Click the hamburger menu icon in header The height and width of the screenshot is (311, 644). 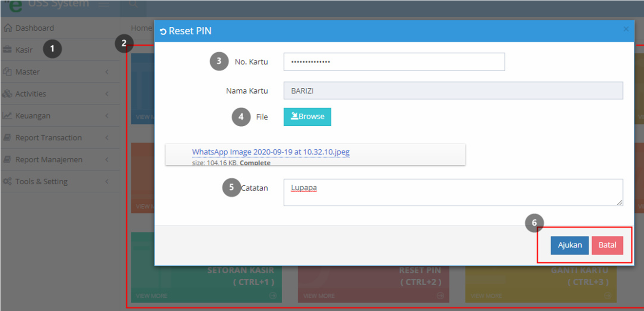point(103,4)
